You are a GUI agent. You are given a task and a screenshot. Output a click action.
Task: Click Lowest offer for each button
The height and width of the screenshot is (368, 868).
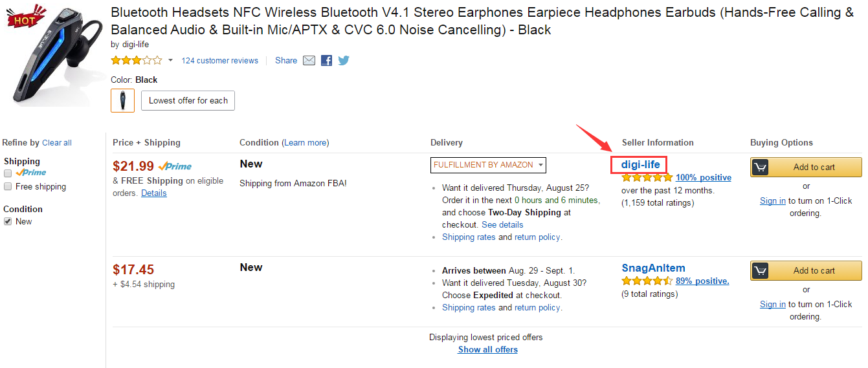(188, 101)
